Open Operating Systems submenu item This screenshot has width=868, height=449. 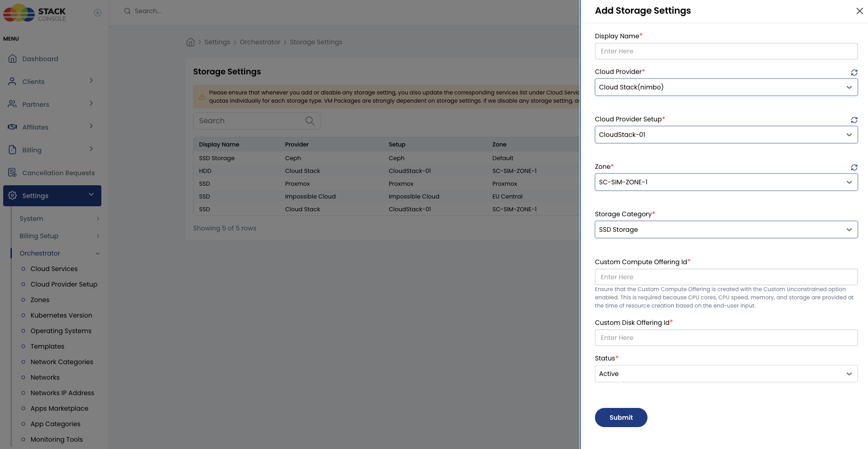tap(61, 331)
